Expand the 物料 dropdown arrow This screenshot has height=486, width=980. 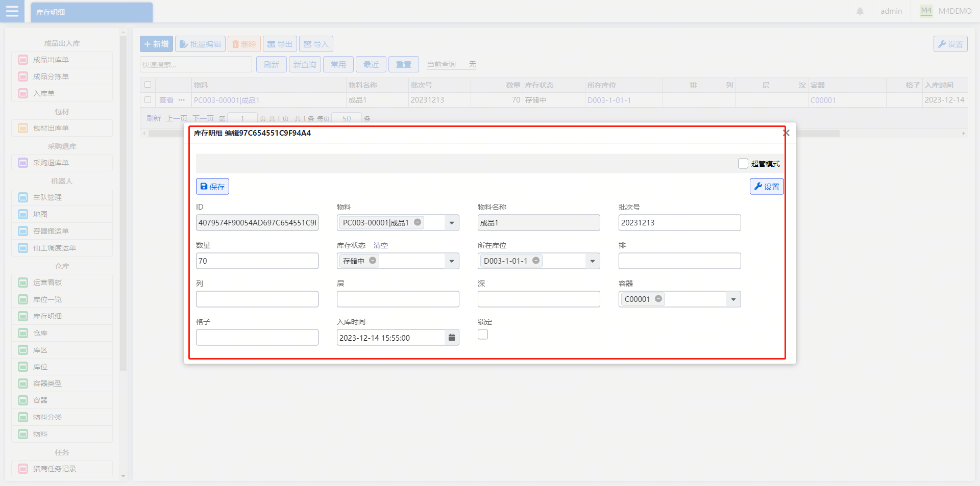(x=452, y=223)
